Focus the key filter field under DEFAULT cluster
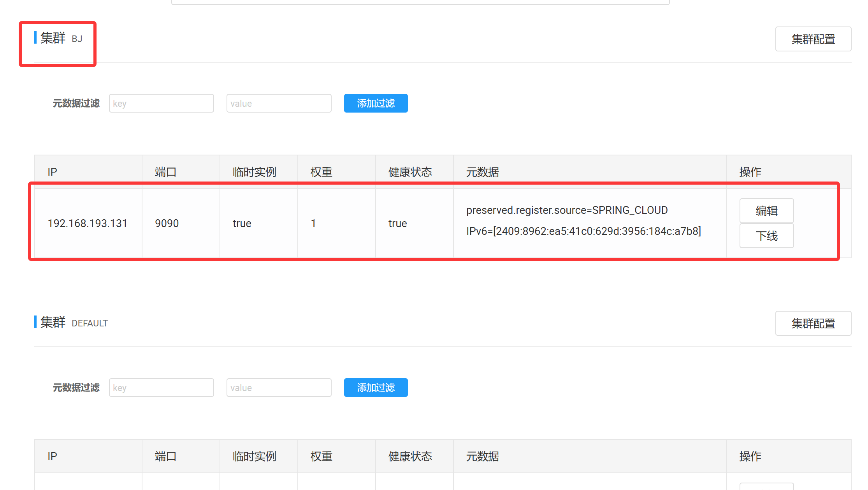Screen dimensions: 868x490 point(161,388)
